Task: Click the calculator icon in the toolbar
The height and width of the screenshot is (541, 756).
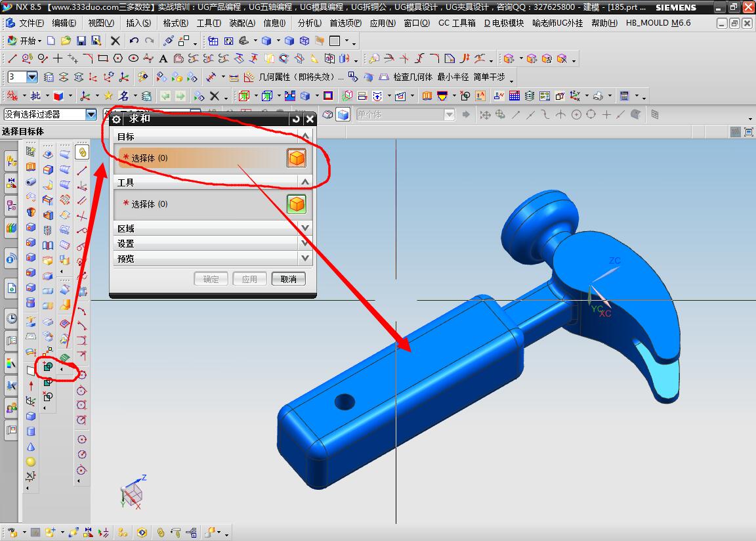Action: click(624, 96)
